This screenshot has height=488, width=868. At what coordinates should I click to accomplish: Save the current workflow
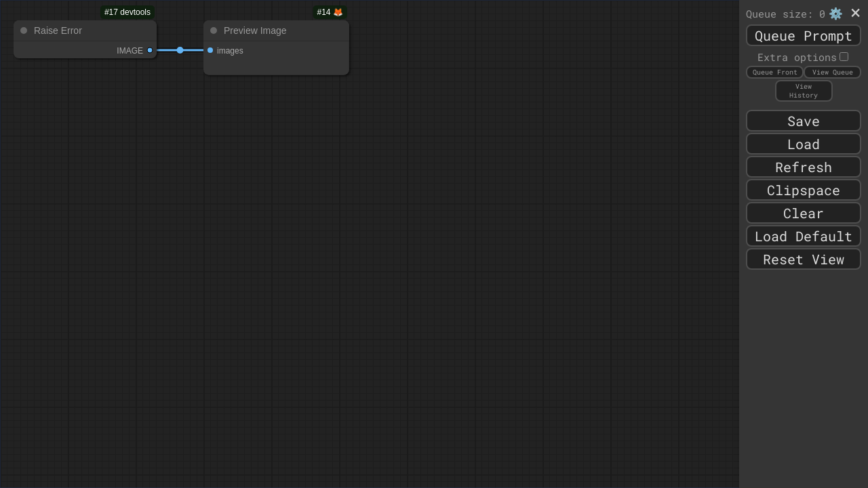click(804, 121)
